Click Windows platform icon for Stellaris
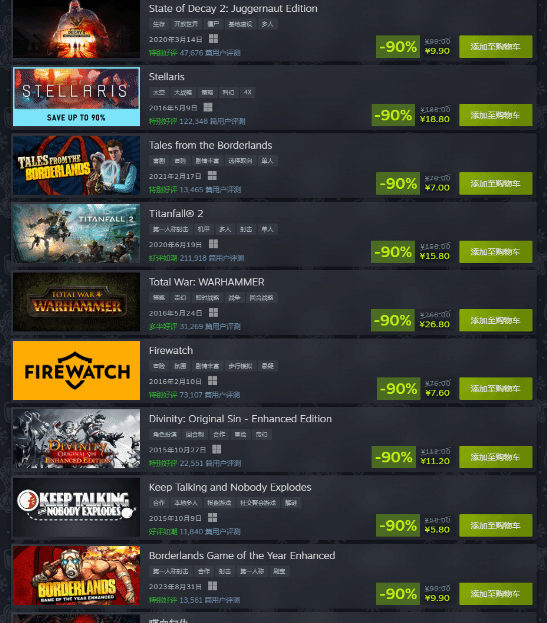547x623 pixels. pos(208,107)
